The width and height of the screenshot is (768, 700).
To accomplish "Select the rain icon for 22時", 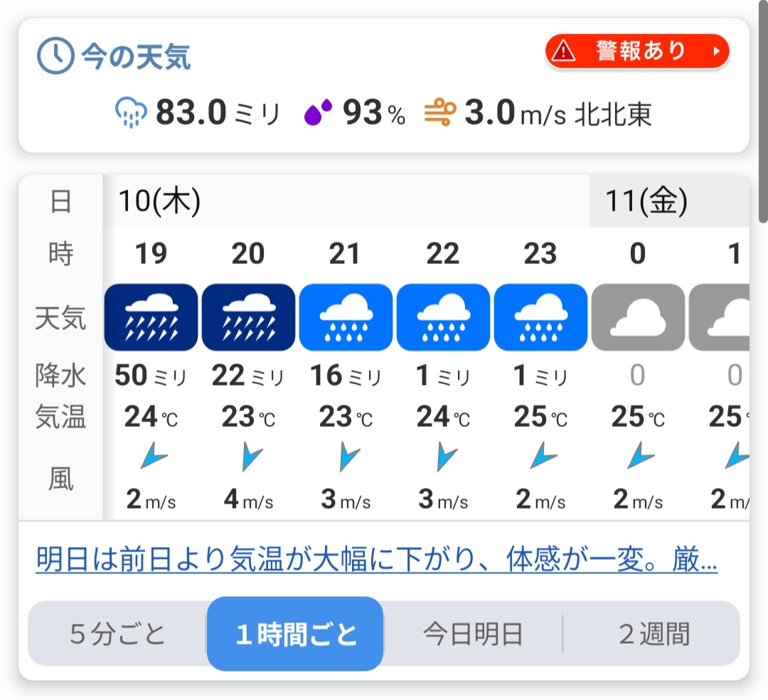I will (x=443, y=317).
